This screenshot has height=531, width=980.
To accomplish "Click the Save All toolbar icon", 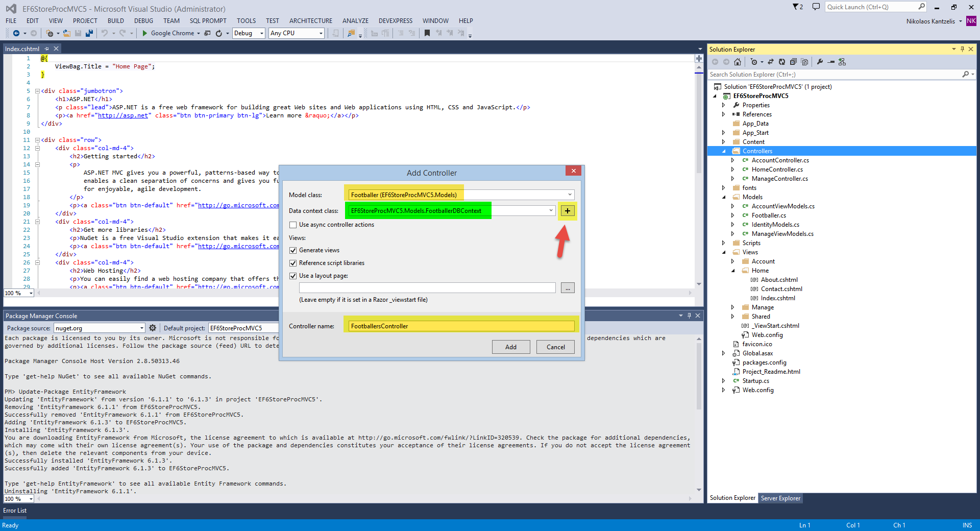I will coord(89,33).
